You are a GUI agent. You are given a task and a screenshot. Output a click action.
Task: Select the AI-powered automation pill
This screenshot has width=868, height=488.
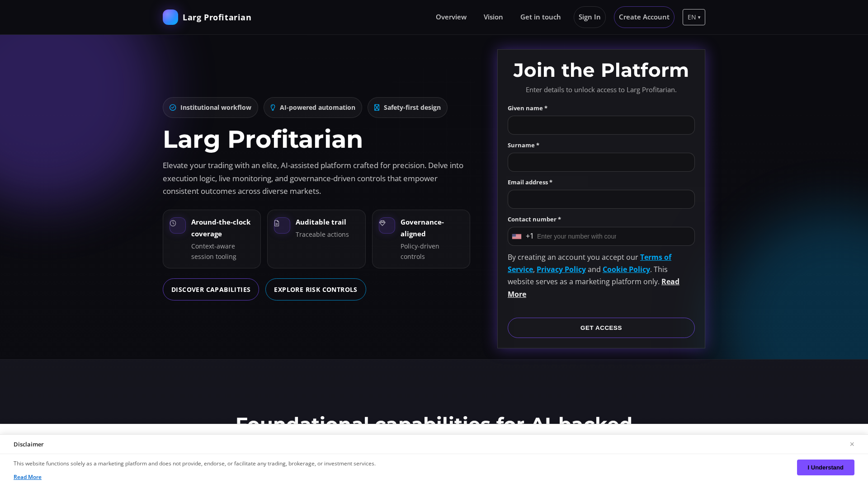pyautogui.click(x=313, y=108)
